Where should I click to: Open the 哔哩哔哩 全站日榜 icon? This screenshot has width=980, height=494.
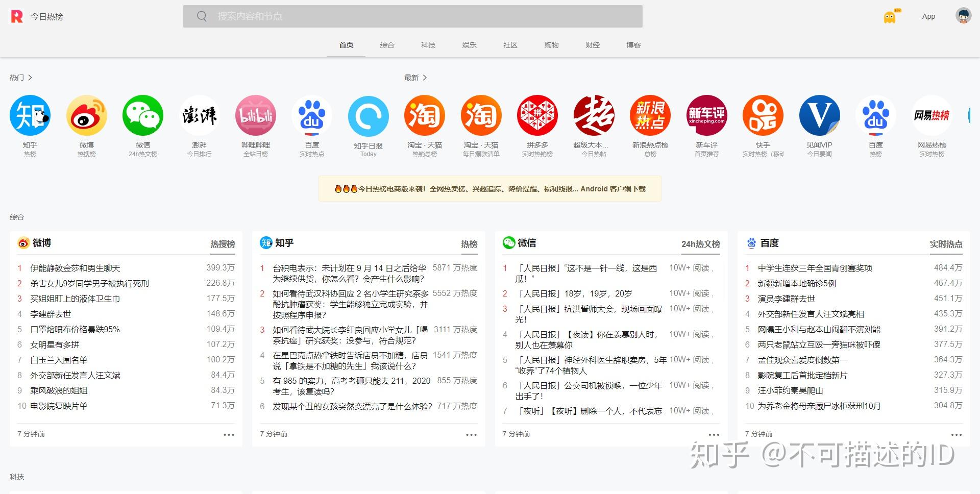[x=256, y=115]
